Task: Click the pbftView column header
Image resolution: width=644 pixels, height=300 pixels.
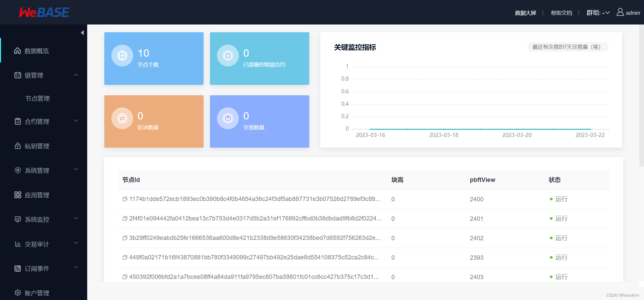Action: pos(482,180)
